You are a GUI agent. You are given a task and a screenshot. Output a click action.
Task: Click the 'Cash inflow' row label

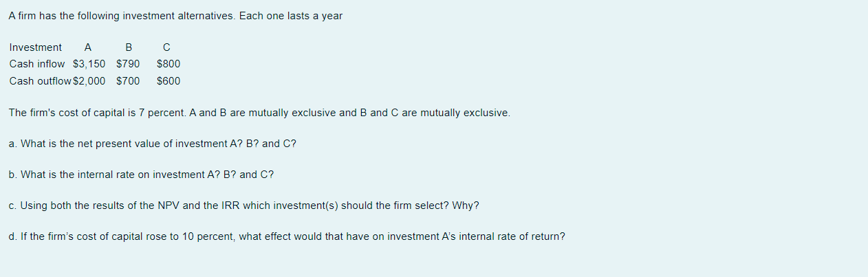click(x=37, y=64)
